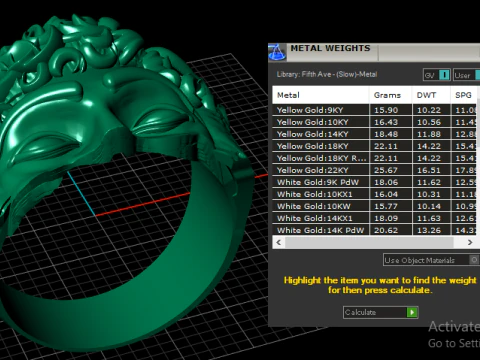Click the 15.77 grams cell
The image size is (480, 360).
coord(391,206)
